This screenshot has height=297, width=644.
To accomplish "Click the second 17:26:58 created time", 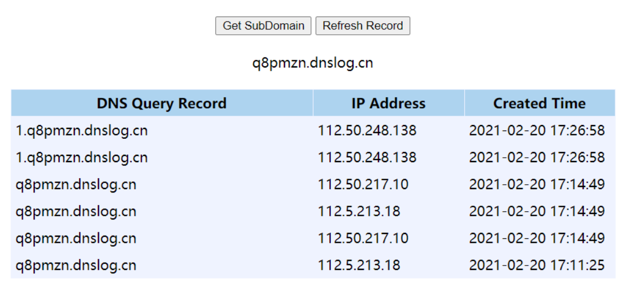I will [537, 158].
